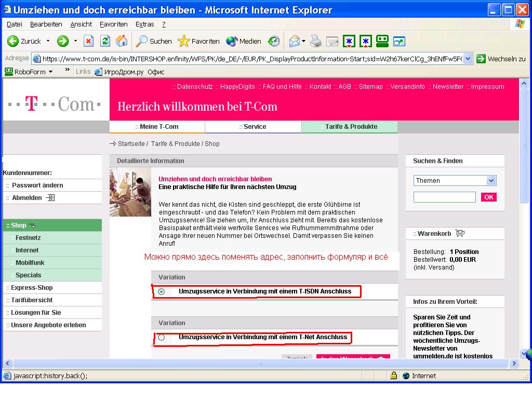Click Passwort ändern in the sidebar
This screenshot has width=532, height=415.
[37, 185]
